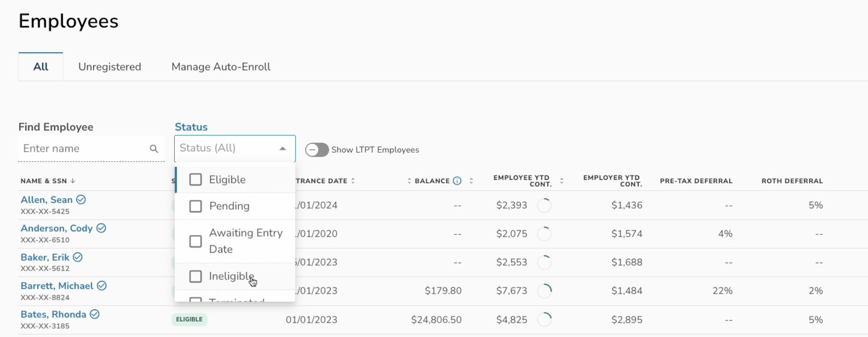Click the search magnifier in Find Employee
The width and height of the screenshot is (868, 337).
pyautogui.click(x=154, y=149)
